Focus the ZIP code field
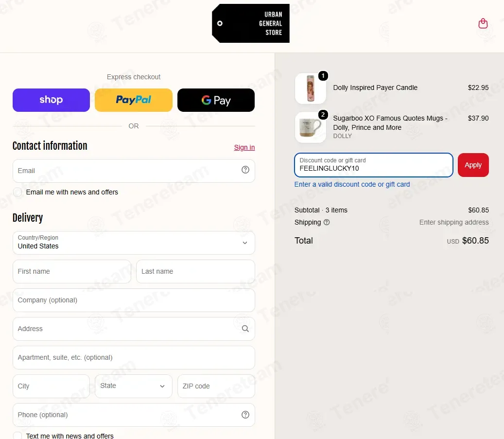 pos(216,386)
